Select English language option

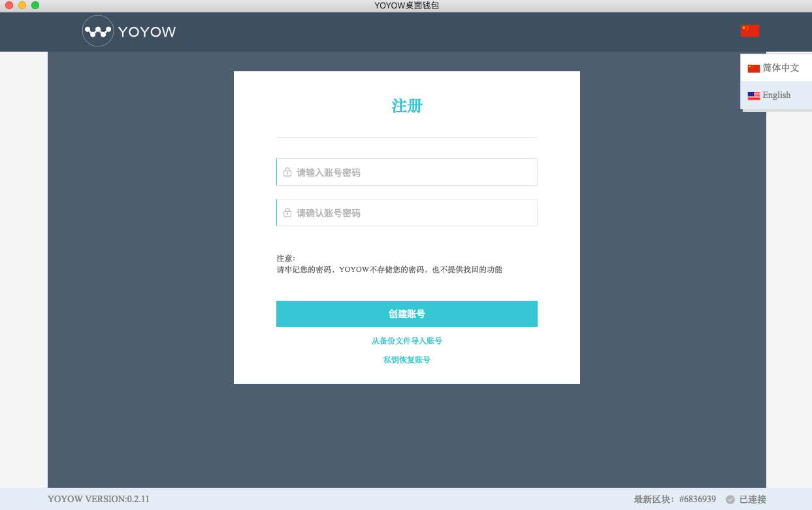pyautogui.click(x=776, y=95)
